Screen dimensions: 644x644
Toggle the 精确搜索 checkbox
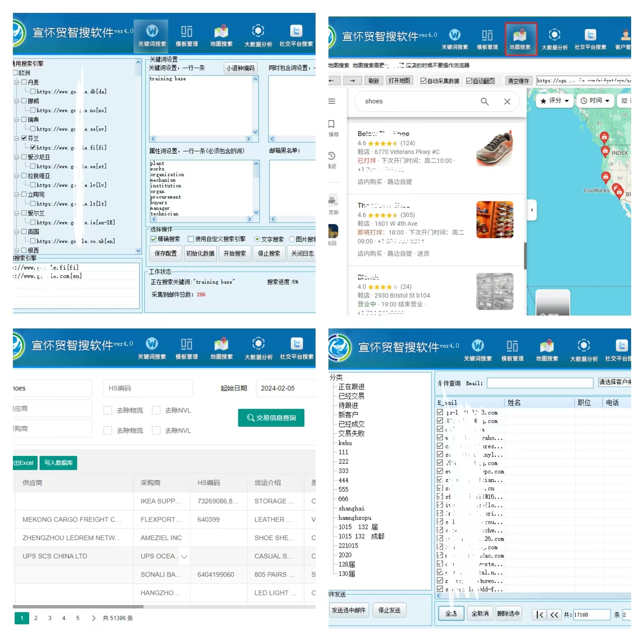pyautogui.click(x=154, y=239)
